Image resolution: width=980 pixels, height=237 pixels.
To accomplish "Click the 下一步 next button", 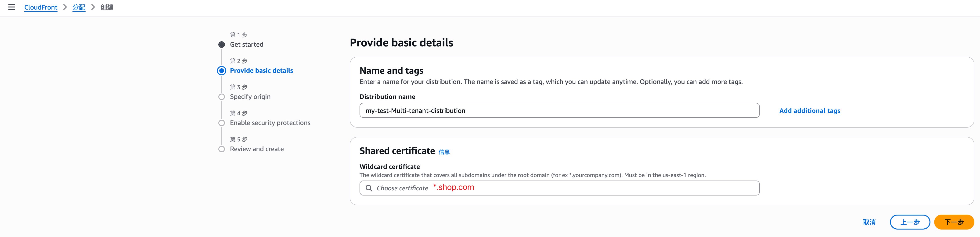I will click(x=954, y=222).
